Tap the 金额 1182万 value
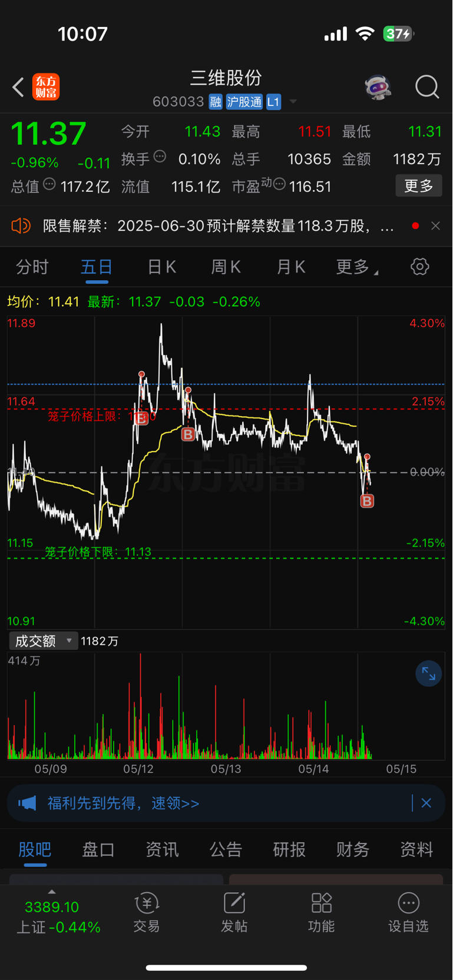The height and width of the screenshot is (980, 453). (x=417, y=159)
